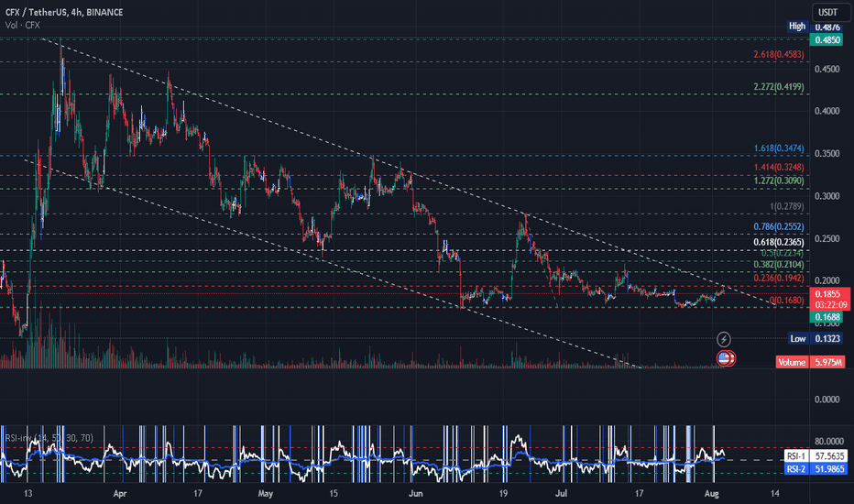The image size is (854, 504).
Task: Click the CFX / TetherUS symbol title
Action: [64, 12]
